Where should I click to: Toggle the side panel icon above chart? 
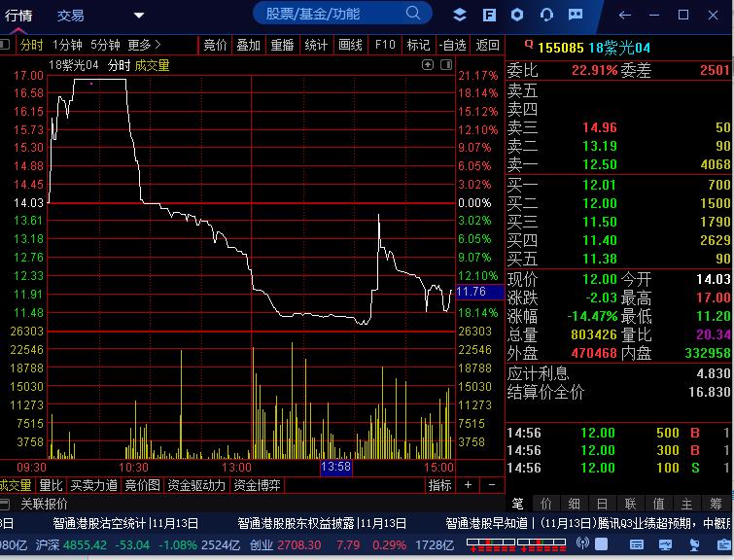pos(446,64)
